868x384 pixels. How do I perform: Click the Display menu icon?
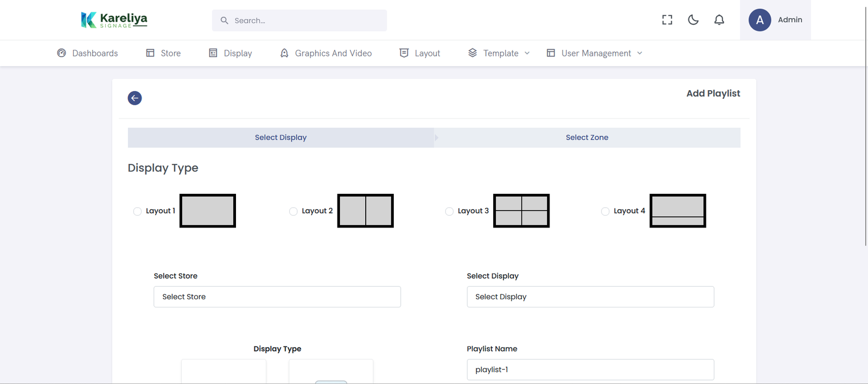213,53
